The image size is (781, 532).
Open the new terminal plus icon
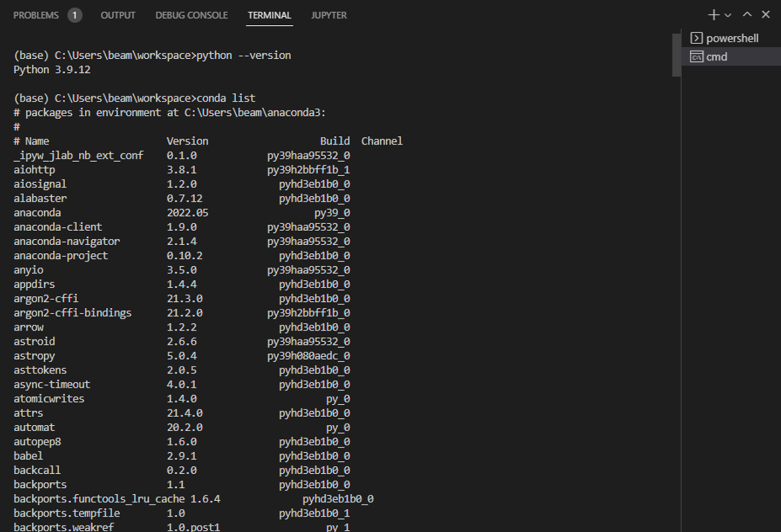pos(714,15)
